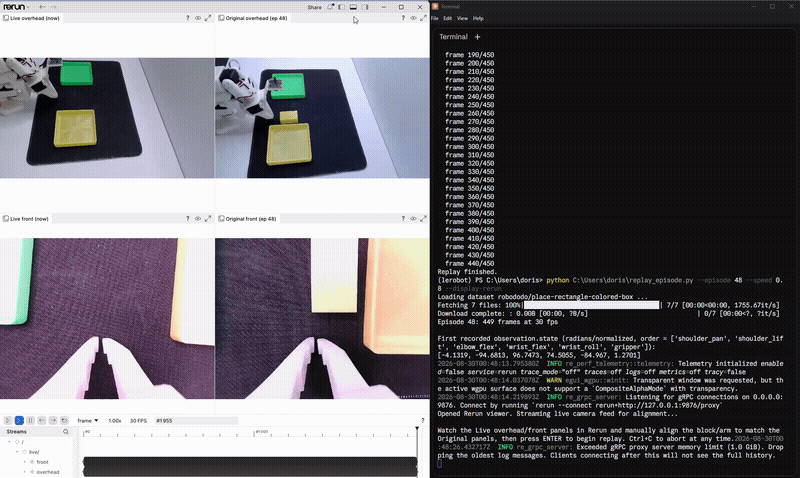
Task: Open the Rerun logo menu
Action: coord(16,7)
